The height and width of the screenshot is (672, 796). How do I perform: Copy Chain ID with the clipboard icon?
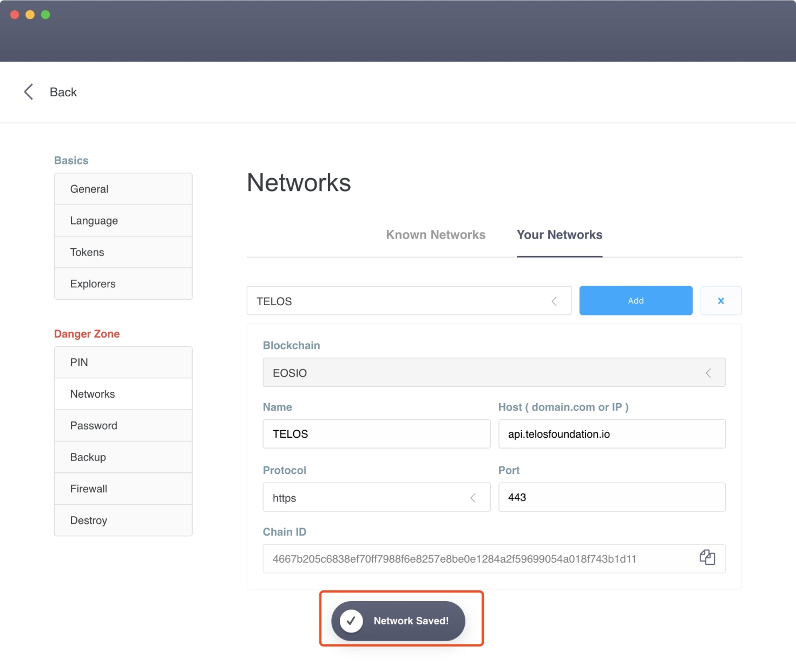point(707,557)
